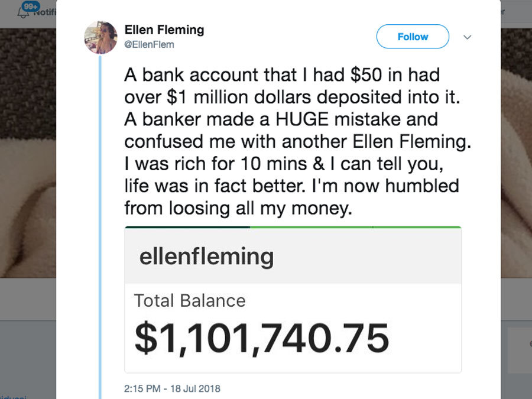Click Ellen Fleming's display name

click(164, 30)
